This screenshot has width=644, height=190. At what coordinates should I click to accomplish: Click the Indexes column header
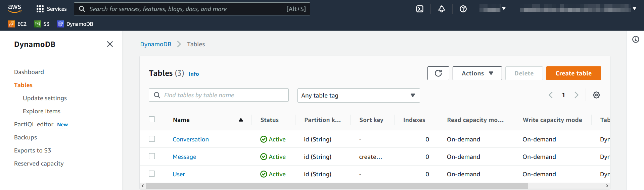(x=414, y=120)
